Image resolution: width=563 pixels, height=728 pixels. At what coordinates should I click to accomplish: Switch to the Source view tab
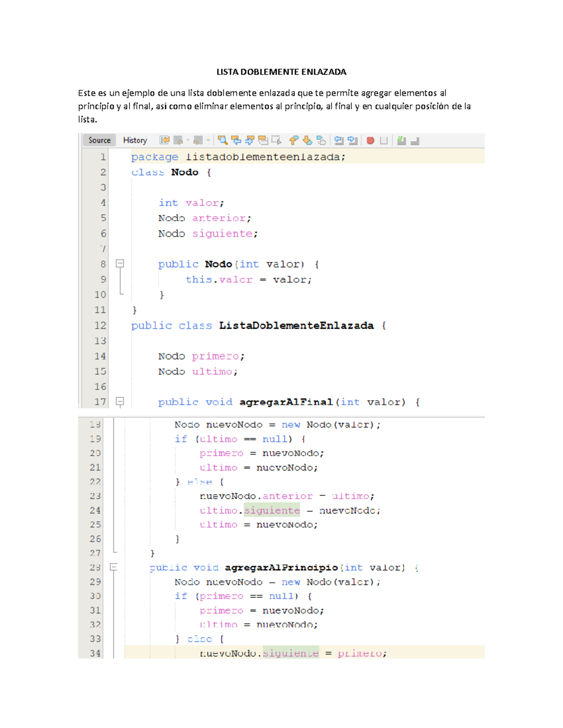click(99, 140)
